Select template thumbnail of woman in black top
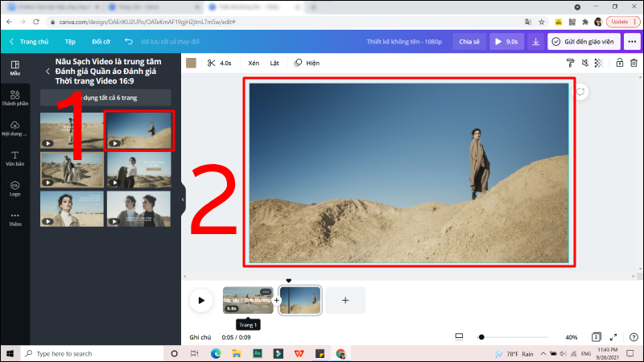 point(138,170)
